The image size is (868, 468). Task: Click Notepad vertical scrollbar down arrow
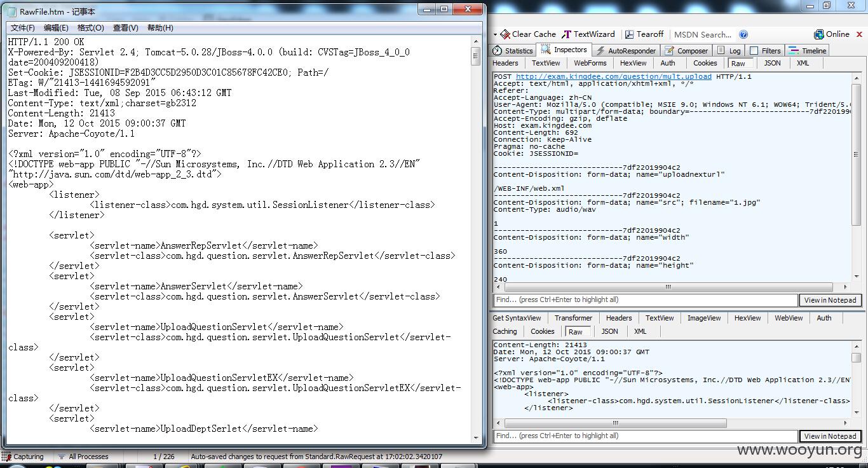(x=476, y=438)
